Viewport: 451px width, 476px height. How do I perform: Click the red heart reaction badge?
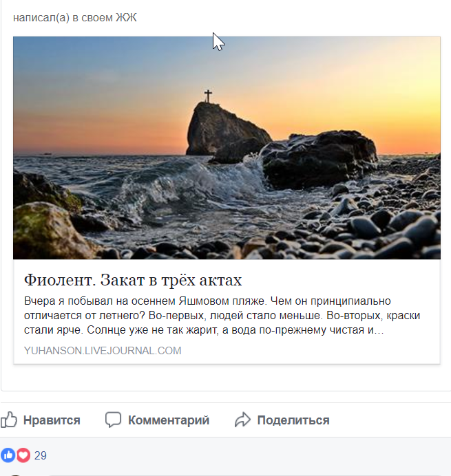click(23, 455)
